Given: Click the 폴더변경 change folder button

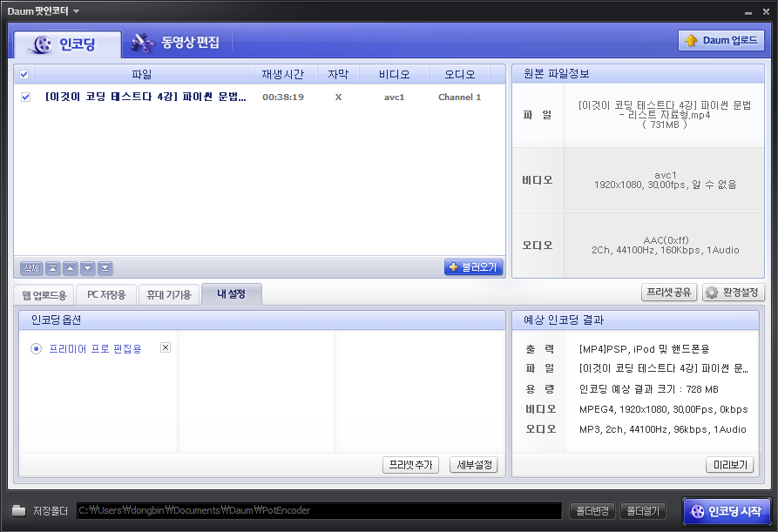Looking at the screenshot, I should (592, 511).
